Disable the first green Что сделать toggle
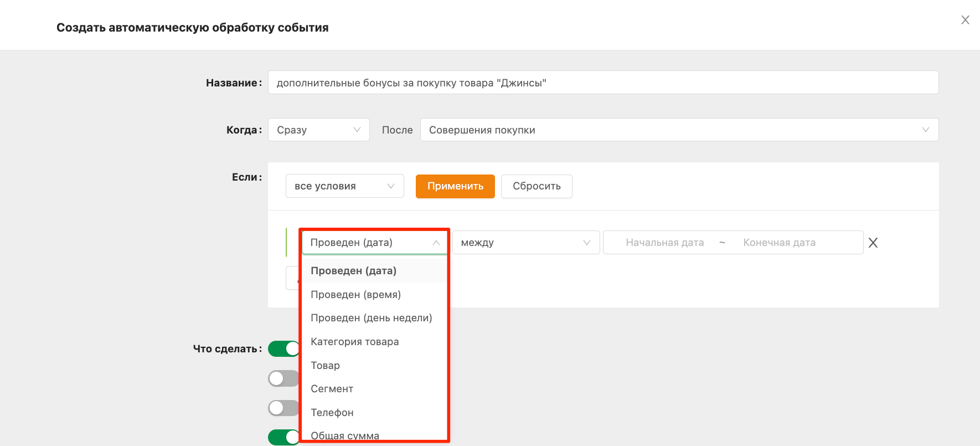 tap(283, 348)
